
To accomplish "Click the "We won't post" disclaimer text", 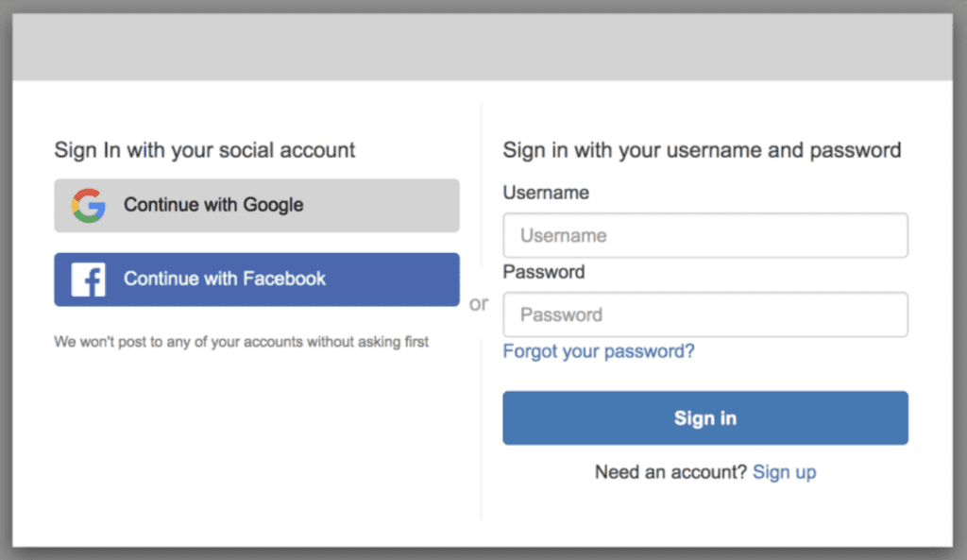I will [x=240, y=341].
